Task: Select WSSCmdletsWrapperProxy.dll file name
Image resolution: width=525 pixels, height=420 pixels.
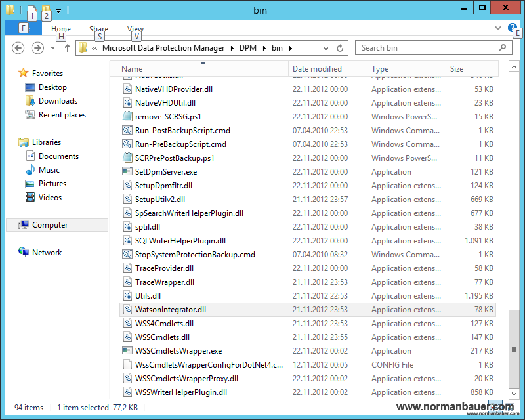Action: point(186,379)
